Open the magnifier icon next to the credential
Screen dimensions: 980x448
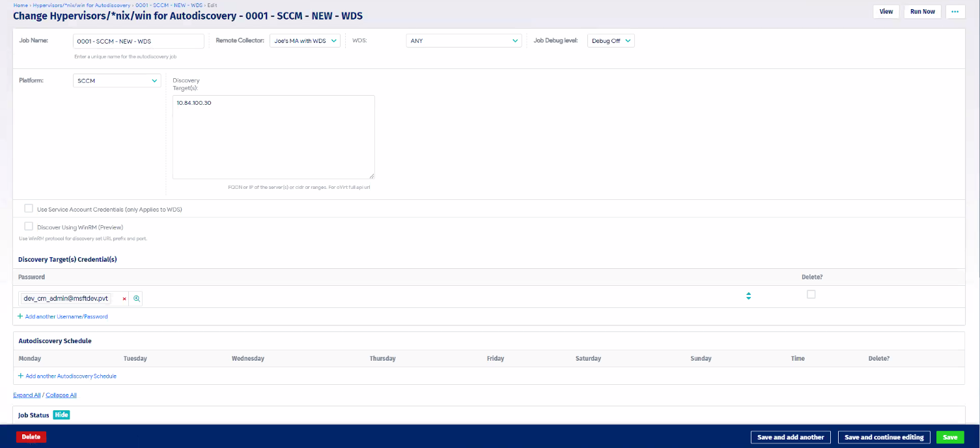(x=136, y=298)
